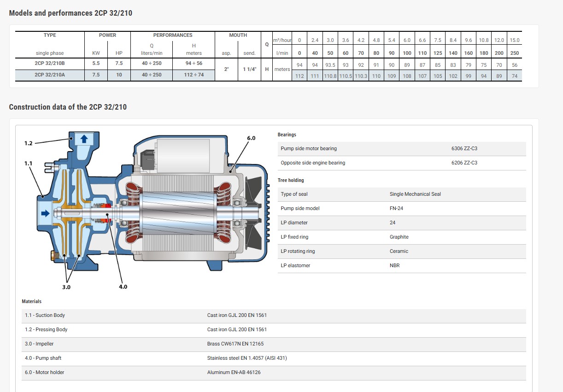Click the blue right arrow on suction inlet
Image resolution: width=563 pixels, height=392 pixels.
[45, 213]
